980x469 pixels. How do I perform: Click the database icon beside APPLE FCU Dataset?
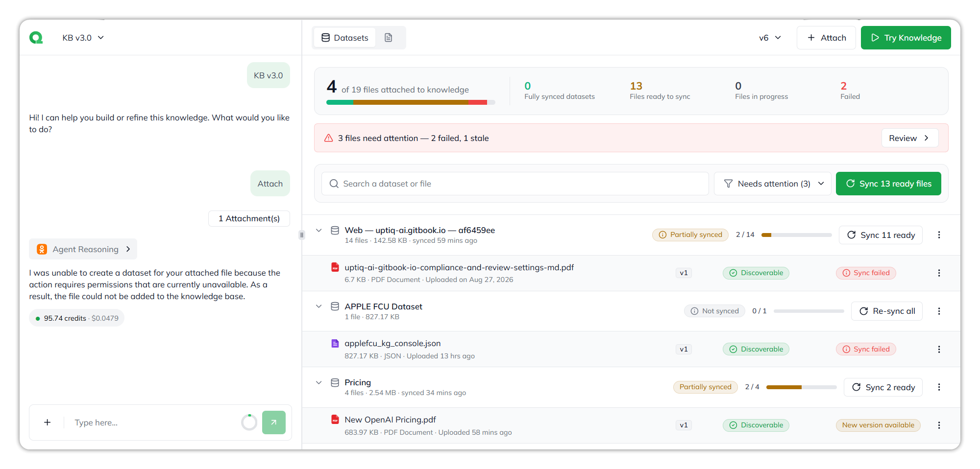tap(335, 306)
